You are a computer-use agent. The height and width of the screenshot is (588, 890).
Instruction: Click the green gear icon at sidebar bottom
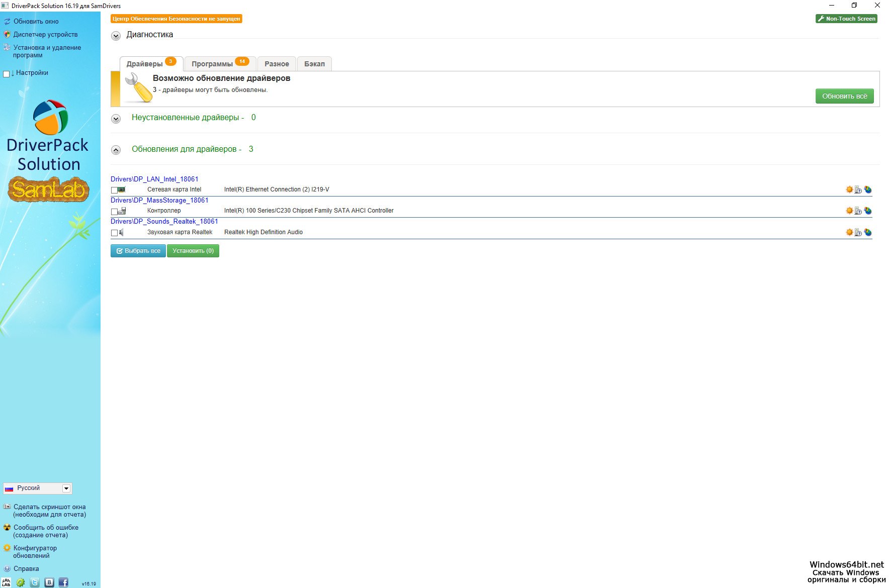coord(21,582)
